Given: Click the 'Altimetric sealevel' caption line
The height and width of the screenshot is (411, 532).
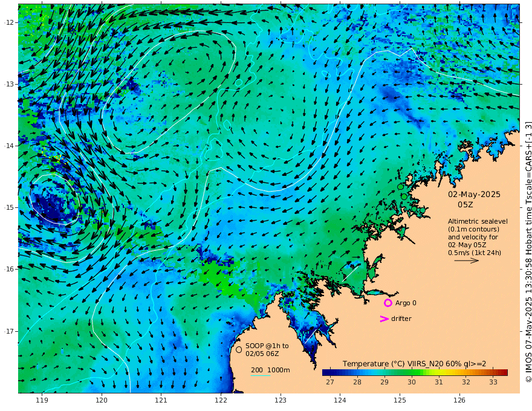Looking at the screenshot, I should (478, 221).
